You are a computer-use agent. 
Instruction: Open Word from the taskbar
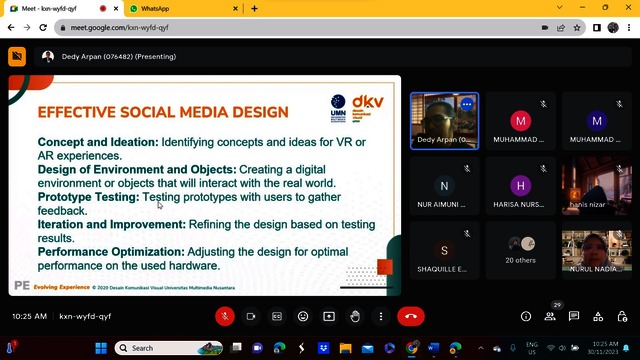[x=433, y=348]
